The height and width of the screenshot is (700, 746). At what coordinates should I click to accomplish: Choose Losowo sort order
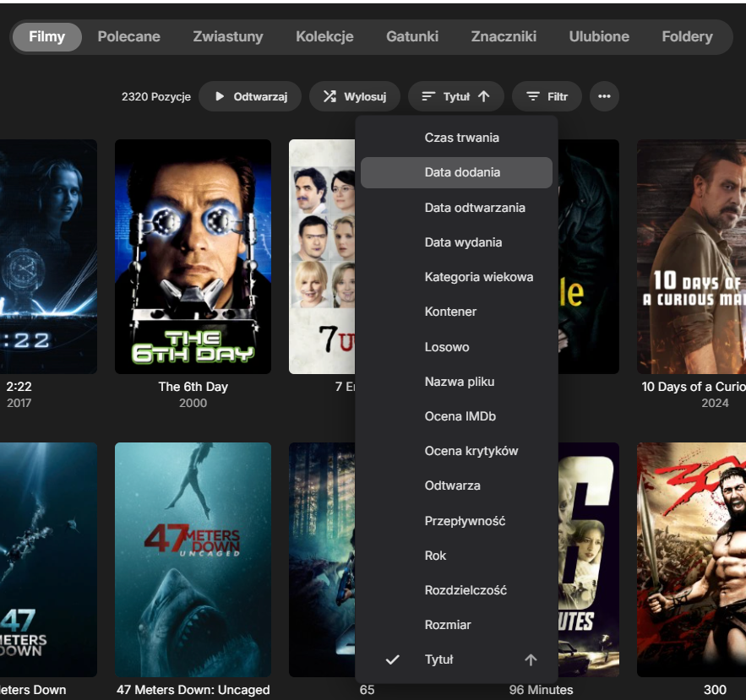[457, 347]
